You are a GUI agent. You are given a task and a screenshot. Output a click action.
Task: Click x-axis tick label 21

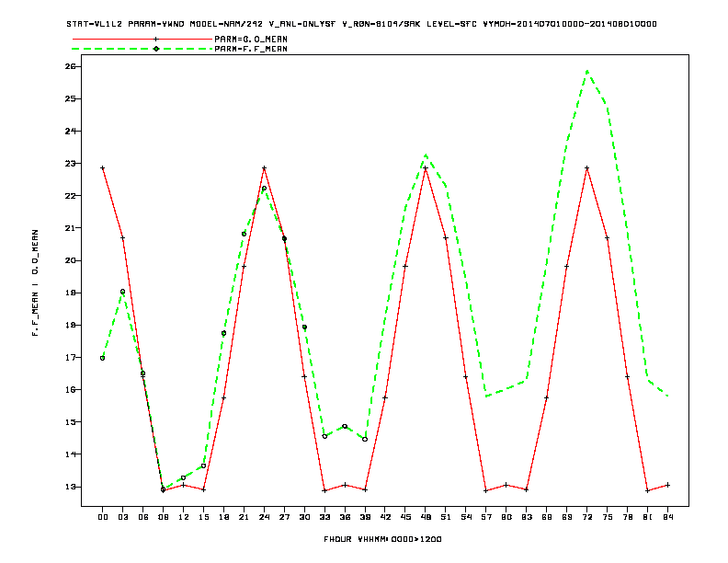point(244,517)
